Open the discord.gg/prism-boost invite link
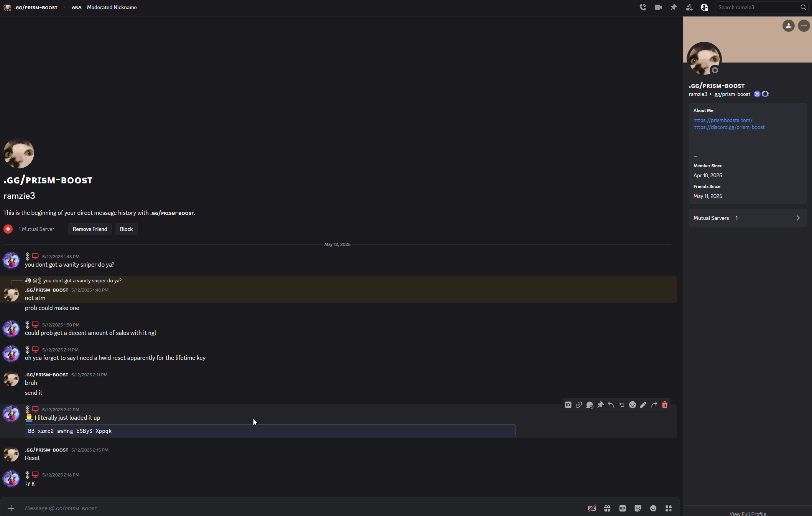Image resolution: width=812 pixels, height=516 pixels. (x=729, y=127)
